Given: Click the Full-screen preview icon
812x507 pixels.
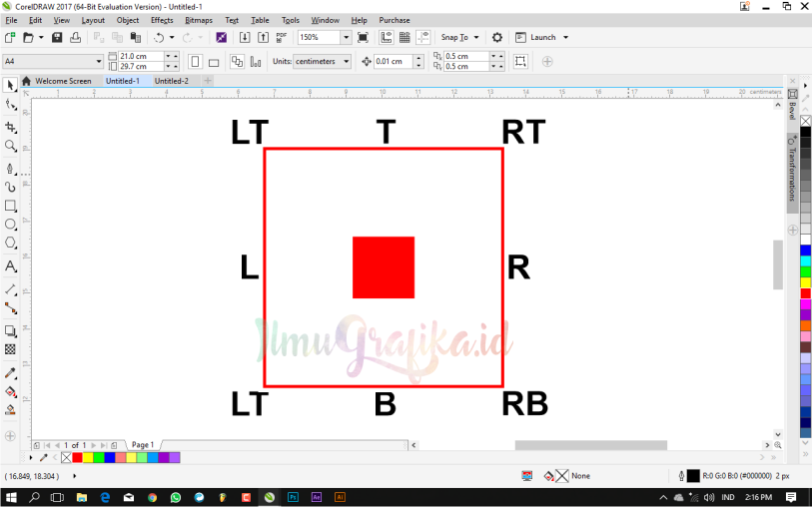Looking at the screenshot, I should coord(363,37).
